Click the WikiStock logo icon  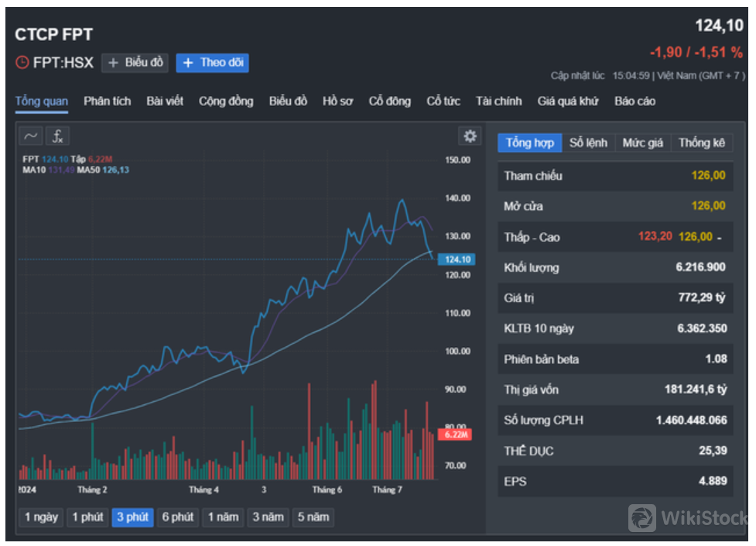(x=641, y=517)
